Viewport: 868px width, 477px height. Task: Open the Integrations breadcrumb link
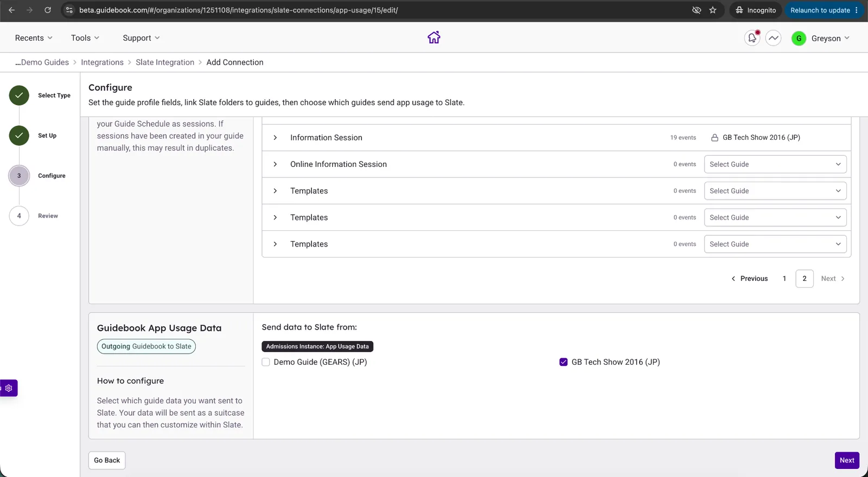tap(102, 62)
